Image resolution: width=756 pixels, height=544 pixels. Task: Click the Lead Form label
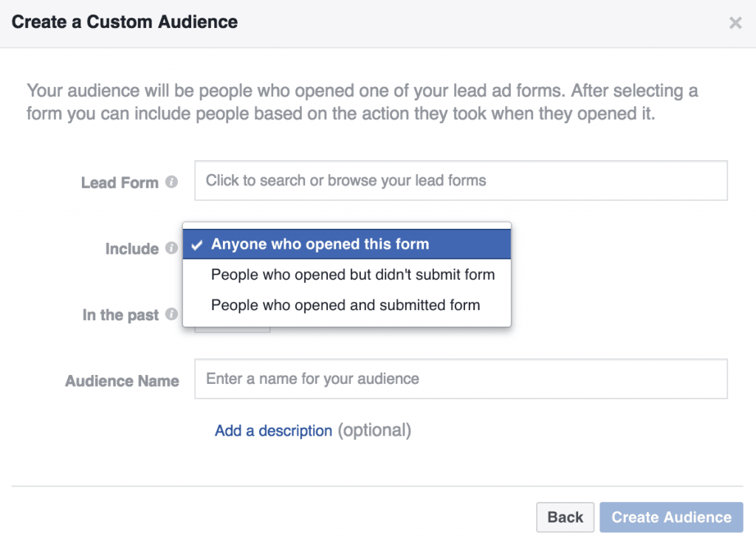[120, 182]
